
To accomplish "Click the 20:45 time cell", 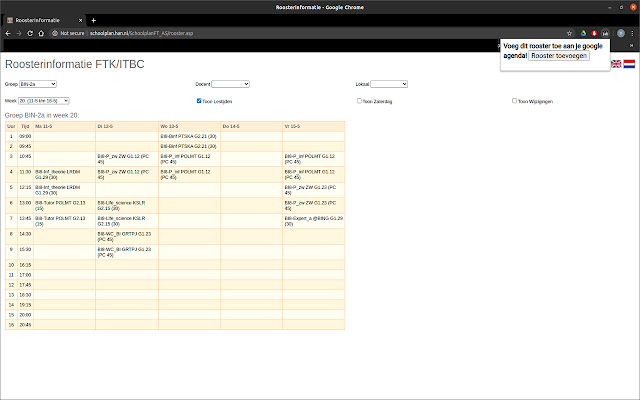I will coord(25,325).
